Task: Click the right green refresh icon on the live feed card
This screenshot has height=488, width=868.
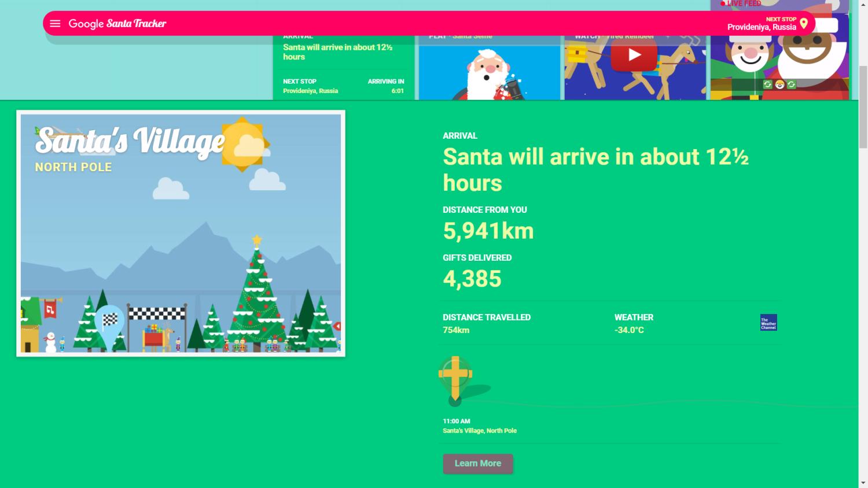Action: 791,84
